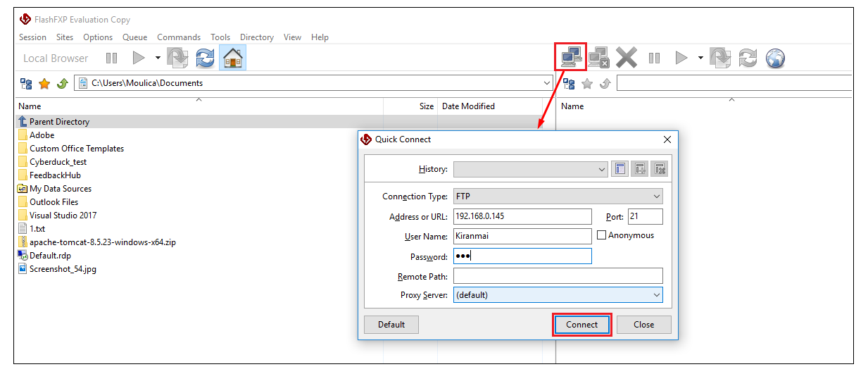Click the pause icon in the remote toolbar
868x374 pixels.
click(654, 58)
